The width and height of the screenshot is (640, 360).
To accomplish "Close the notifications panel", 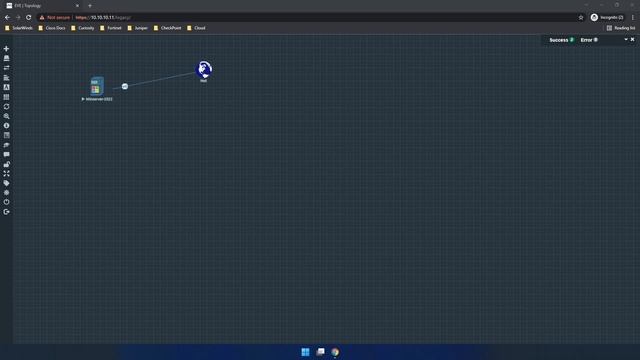I will 633,40.
